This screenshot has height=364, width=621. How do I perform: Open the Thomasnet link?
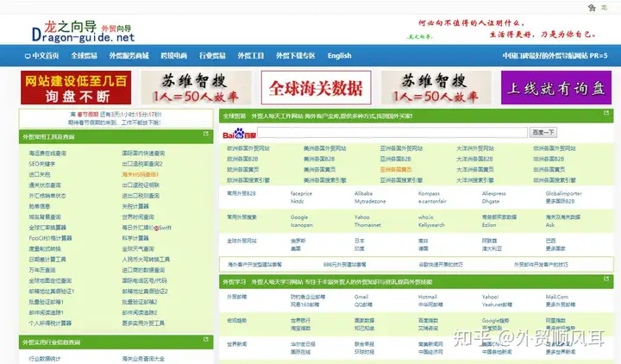(x=367, y=225)
